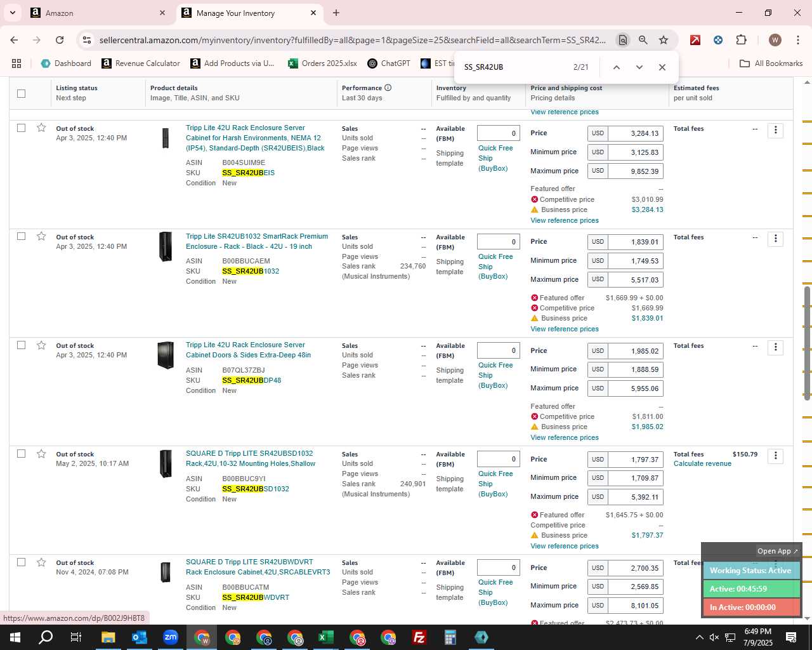The image size is (812, 650).
Task: Open Dashboard bookmark
Action: click(x=66, y=63)
